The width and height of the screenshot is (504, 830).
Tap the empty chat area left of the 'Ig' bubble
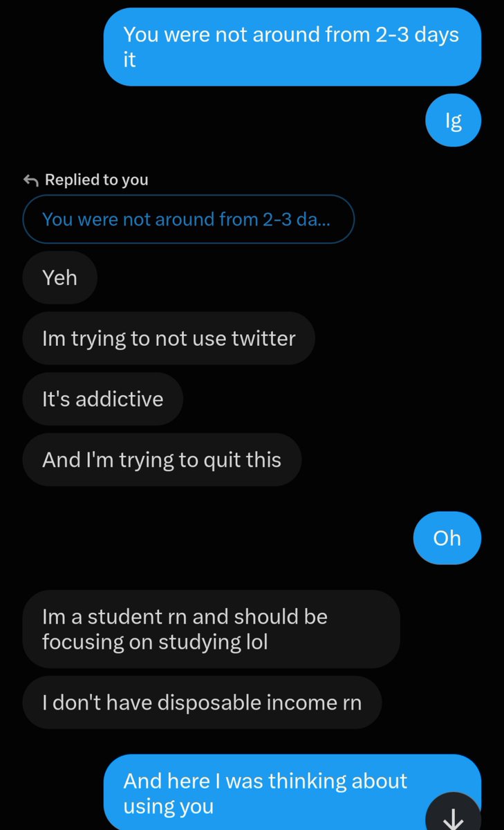tap(213, 121)
